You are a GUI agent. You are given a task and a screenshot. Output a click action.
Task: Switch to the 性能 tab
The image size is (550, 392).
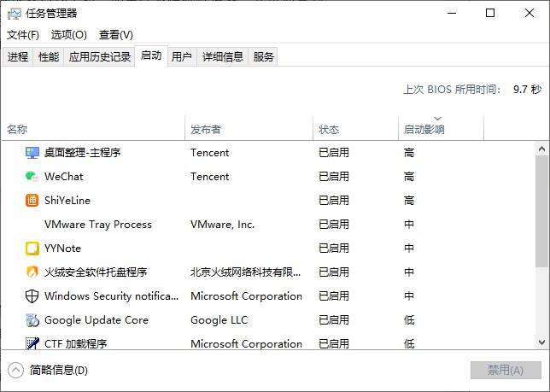click(x=49, y=57)
